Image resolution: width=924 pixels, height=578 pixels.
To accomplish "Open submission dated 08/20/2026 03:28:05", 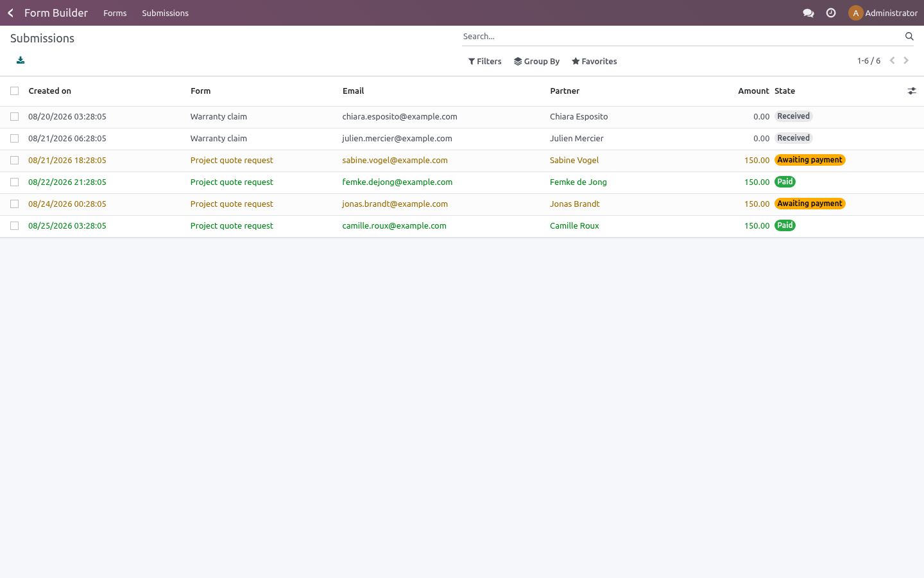I will tap(67, 117).
